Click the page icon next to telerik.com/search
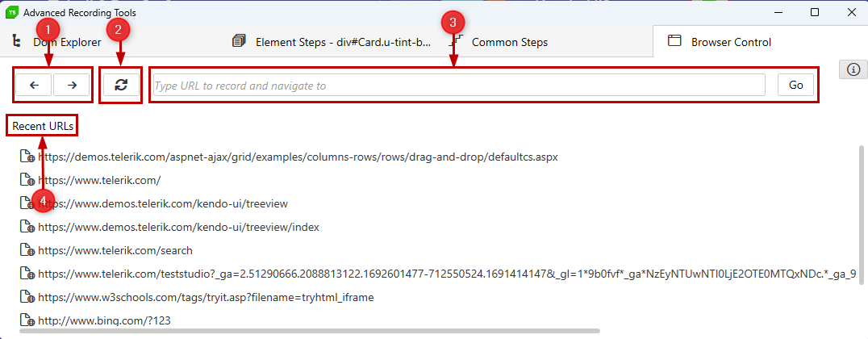This screenshot has height=339, width=868. (27, 250)
